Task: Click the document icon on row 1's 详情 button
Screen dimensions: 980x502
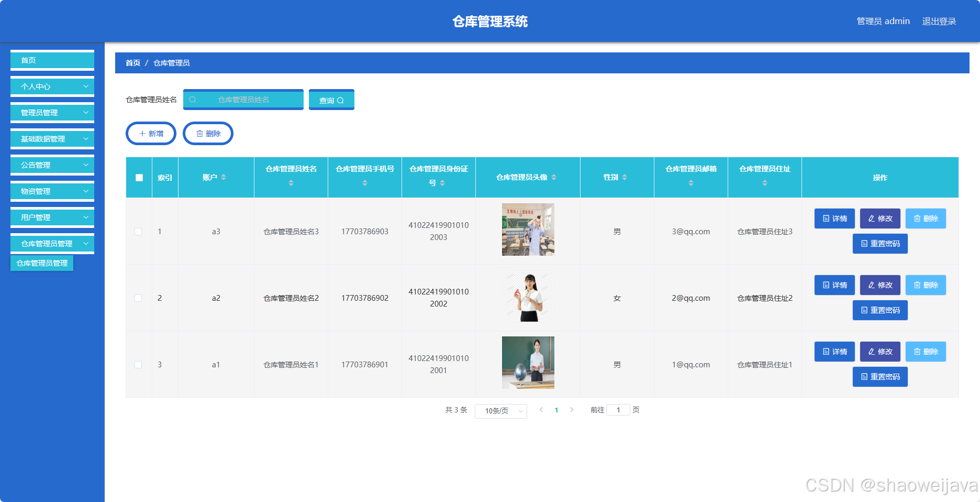Action: pos(827,219)
